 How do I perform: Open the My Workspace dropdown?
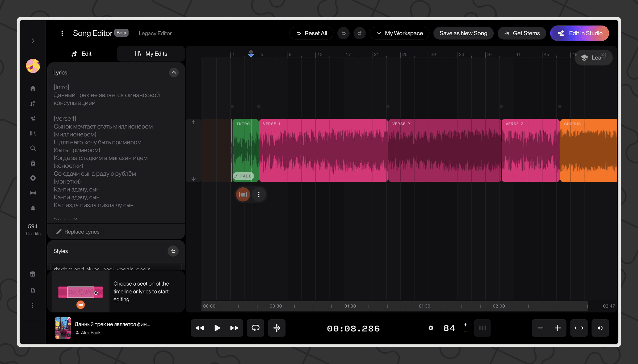click(x=399, y=33)
